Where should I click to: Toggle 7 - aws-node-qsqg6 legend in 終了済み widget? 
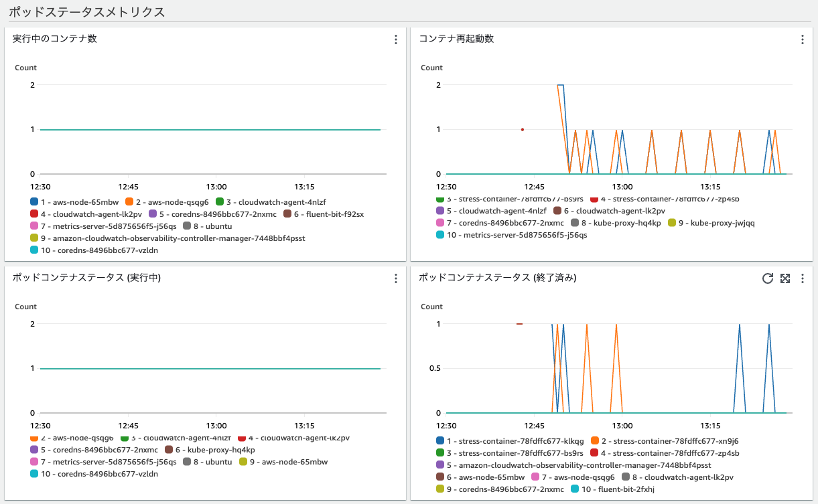(x=573, y=477)
